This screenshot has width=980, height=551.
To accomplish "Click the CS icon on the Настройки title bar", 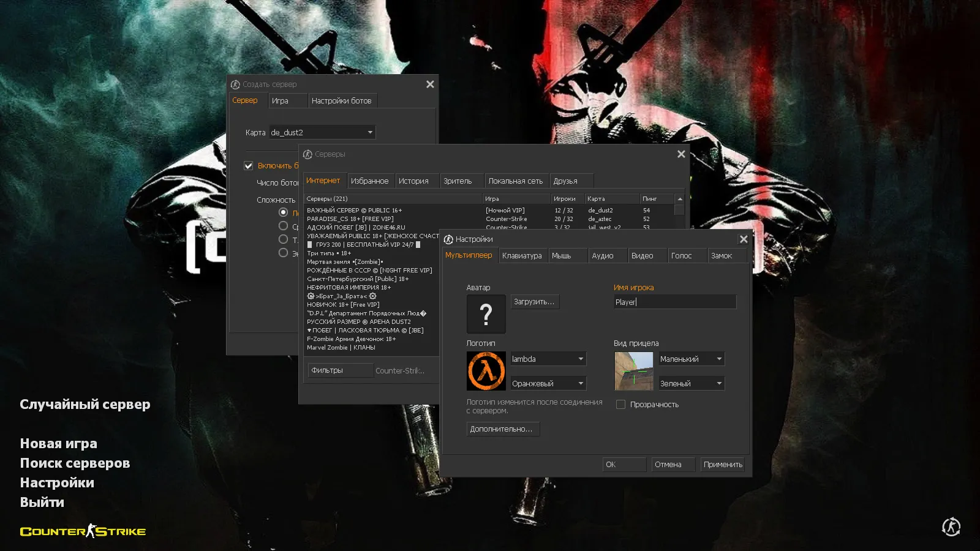I will [x=449, y=239].
